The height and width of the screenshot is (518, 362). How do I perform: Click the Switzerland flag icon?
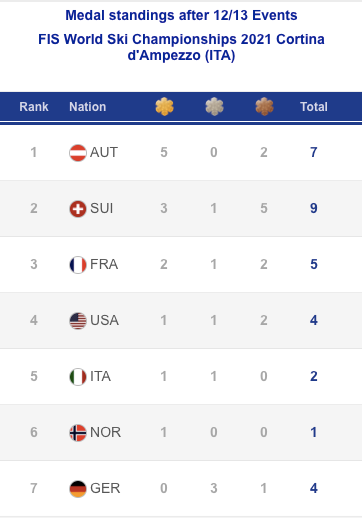(x=78, y=209)
